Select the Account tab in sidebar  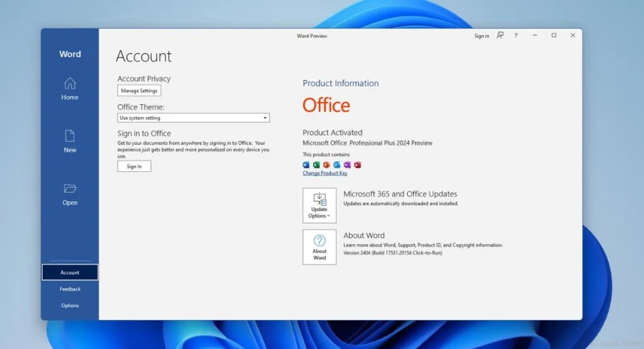pos(70,272)
